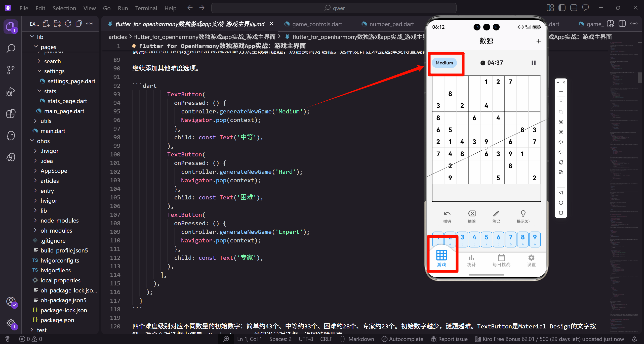Switch to number_pad.dart tab
This screenshot has width=644, height=344.
(391, 24)
